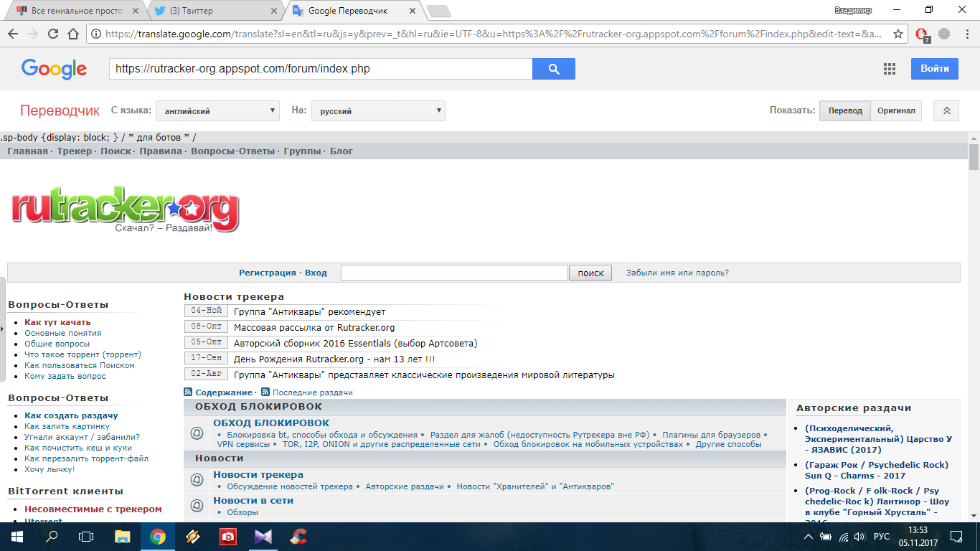This screenshot has width=980, height=551.
Task: Open Несовместимые с трекером link
Action: [x=93, y=509]
